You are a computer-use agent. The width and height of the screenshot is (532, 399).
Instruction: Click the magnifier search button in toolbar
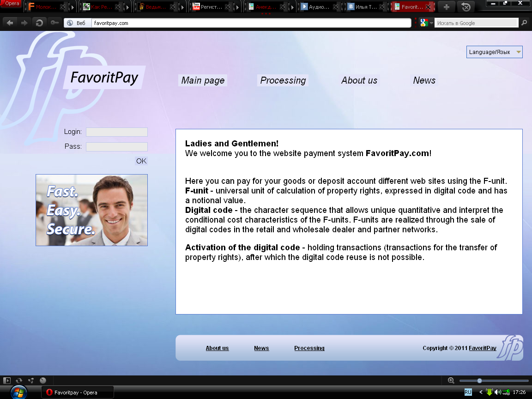pos(524,23)
